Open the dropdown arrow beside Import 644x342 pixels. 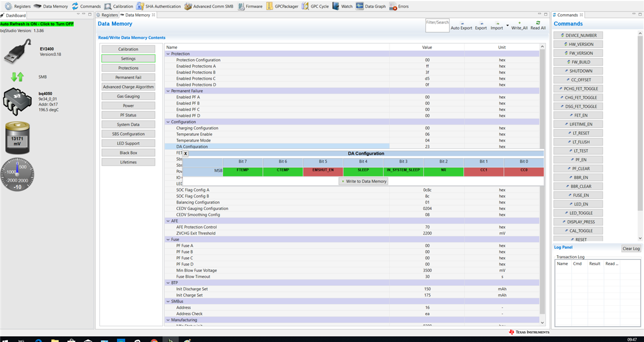click(x=507, y=25)
